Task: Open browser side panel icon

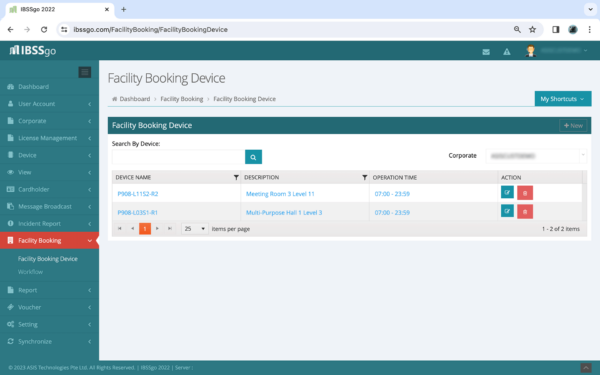Action: tap(556, 29)
